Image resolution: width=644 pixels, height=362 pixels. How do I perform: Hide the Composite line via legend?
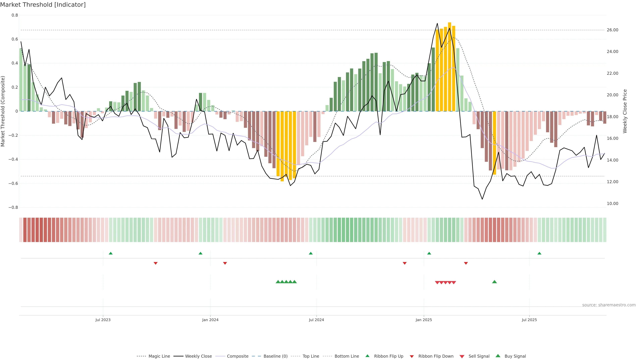pyautogui.click(x=237, y=356)
